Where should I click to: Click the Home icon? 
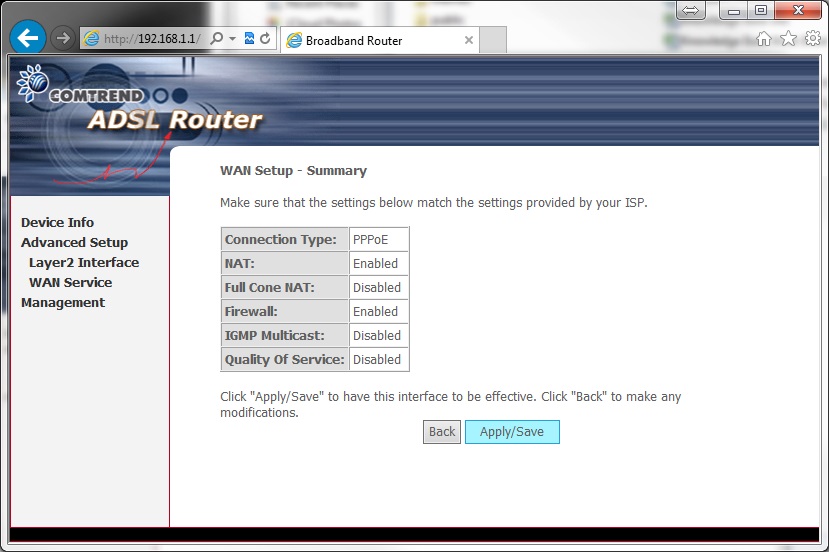tap(763, 39)
